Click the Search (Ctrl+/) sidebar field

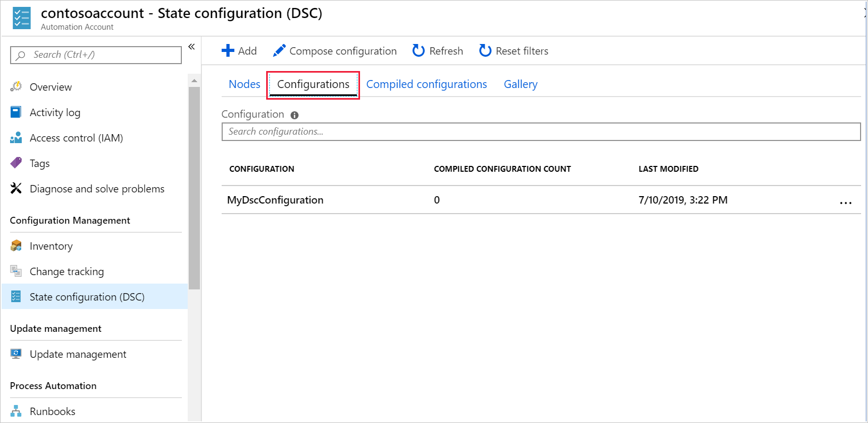(96, 55)
